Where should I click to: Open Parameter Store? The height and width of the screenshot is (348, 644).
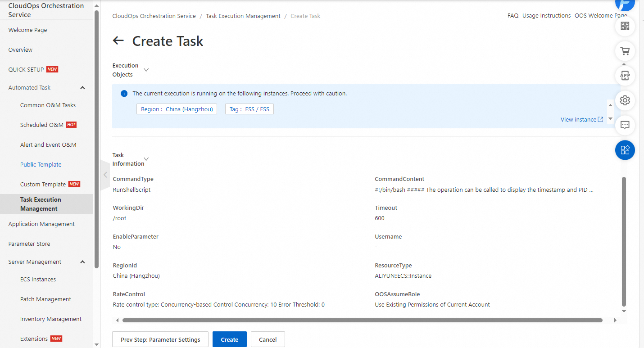[29, 244]
